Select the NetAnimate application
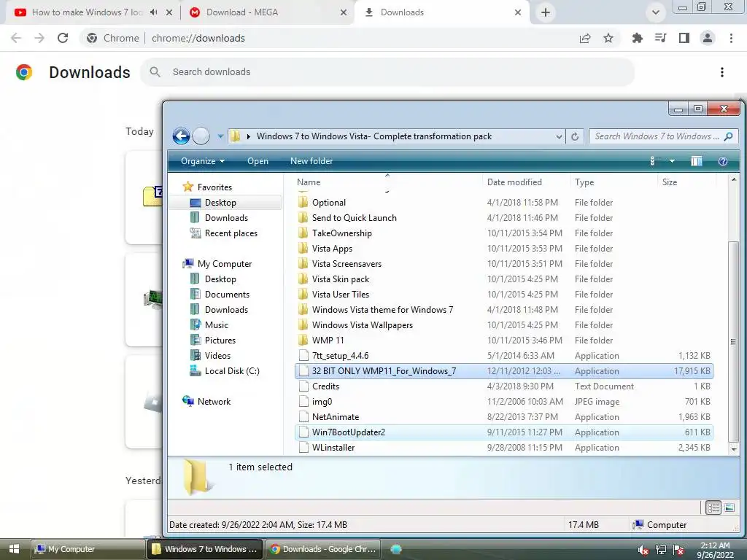This screenshot has height=560, width=747. click(x=503, y=416)
